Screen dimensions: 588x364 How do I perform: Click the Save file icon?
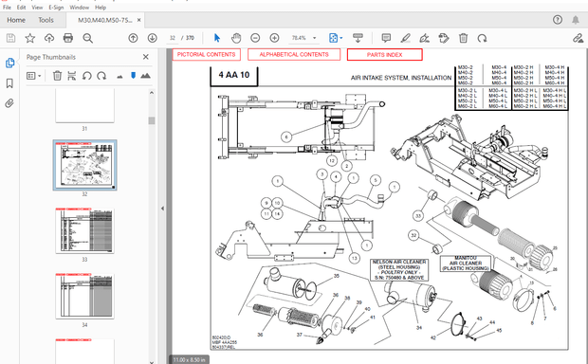[10, 38]
